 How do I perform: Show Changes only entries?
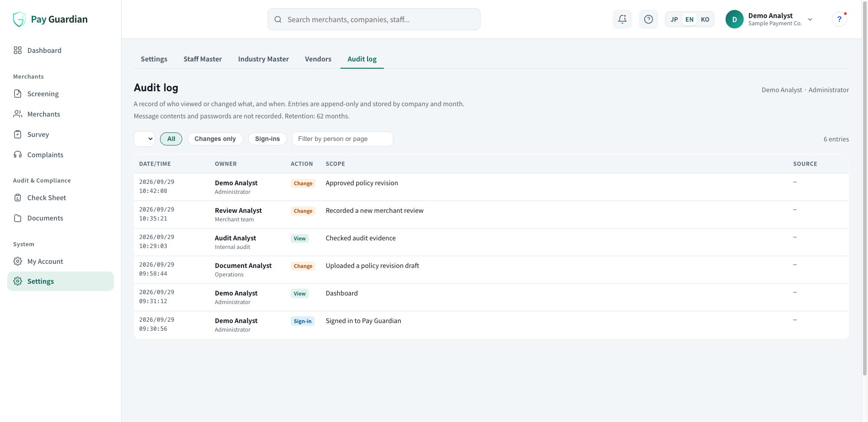click(215, 139)
